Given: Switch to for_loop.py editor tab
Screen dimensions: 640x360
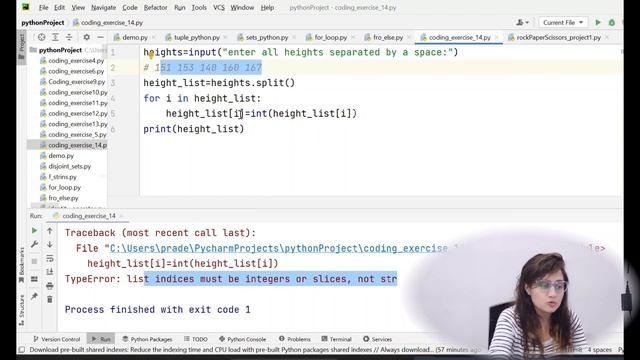Looking at the screenshot, I should [x=330, y=37].
